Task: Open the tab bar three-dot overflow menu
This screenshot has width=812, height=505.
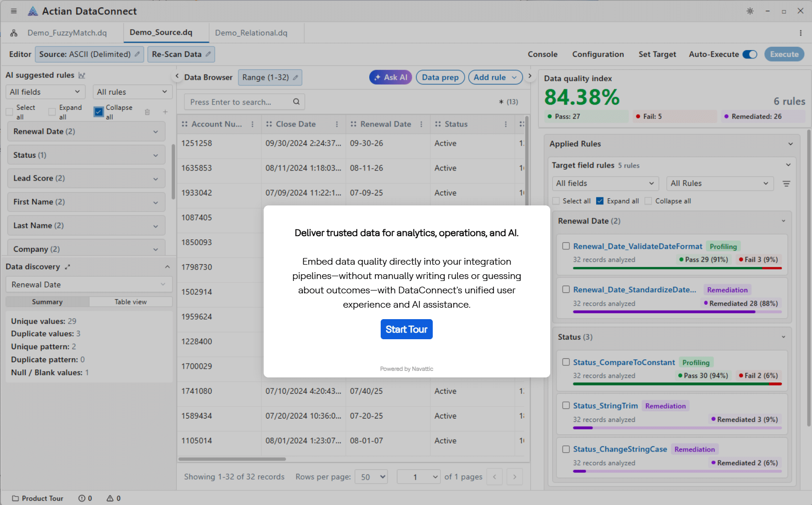Action: click(x=801, y=33)
